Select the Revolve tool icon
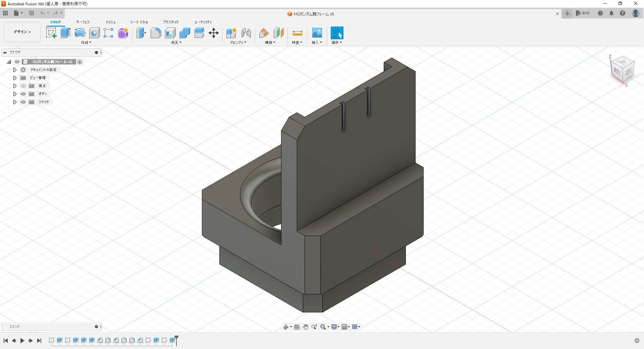This screenshot has width=644, height=349. coord(80,33)
